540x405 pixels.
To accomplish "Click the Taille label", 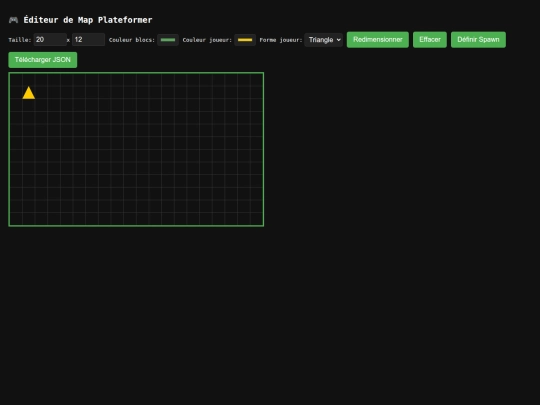I will (20, 40).
